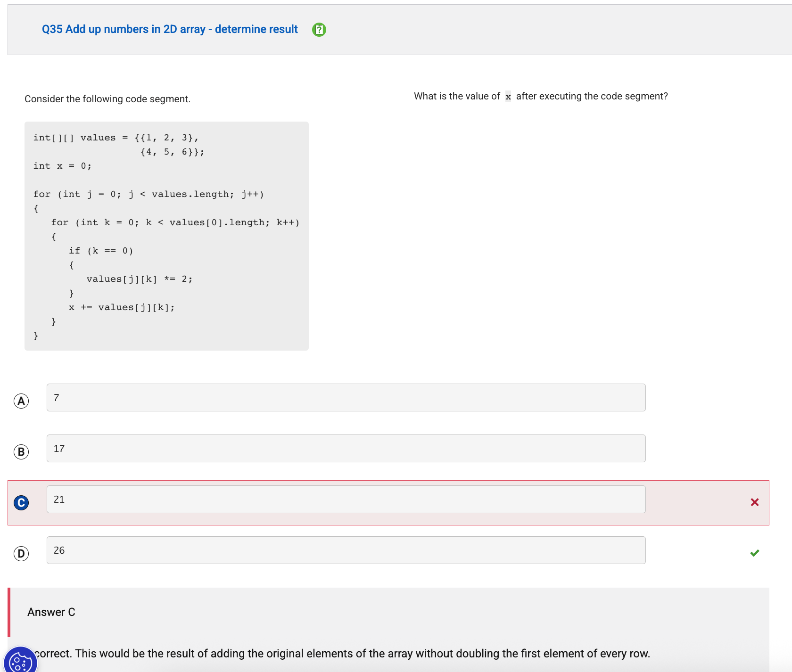Select the highlighted radio button C
This screenshot has height=672, width=792.
pos(21,503)
